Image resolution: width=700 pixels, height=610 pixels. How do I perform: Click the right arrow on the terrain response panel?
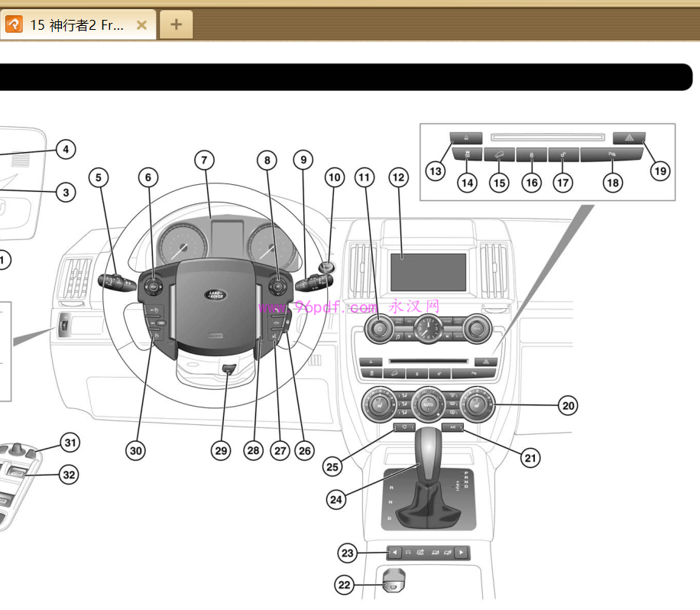click(x=462, y=552)
